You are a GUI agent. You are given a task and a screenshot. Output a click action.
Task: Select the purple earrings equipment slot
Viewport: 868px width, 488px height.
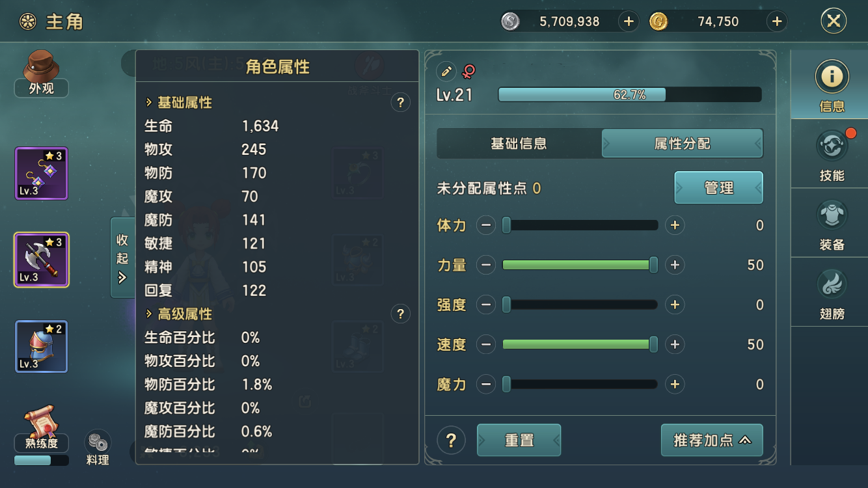(x=41, y=173)
